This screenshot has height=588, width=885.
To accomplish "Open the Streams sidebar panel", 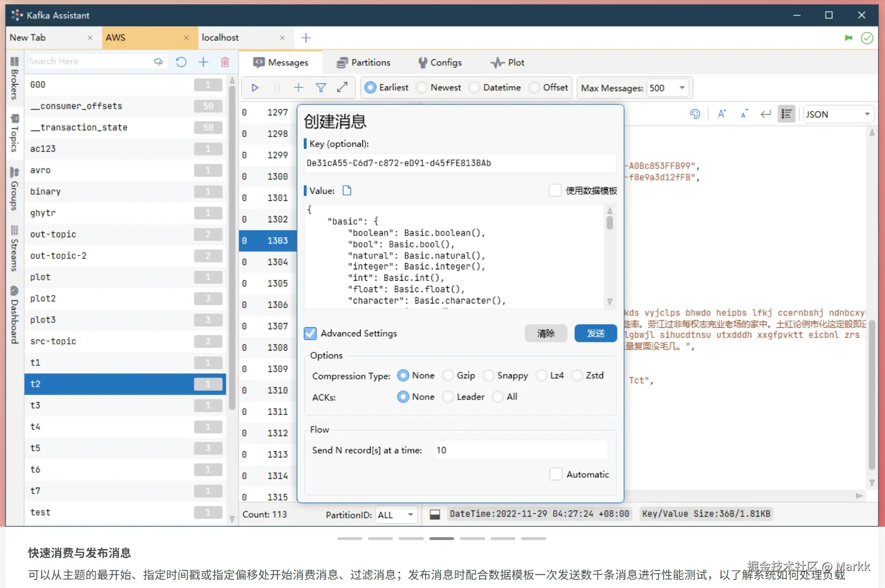I will pos(14,248).
